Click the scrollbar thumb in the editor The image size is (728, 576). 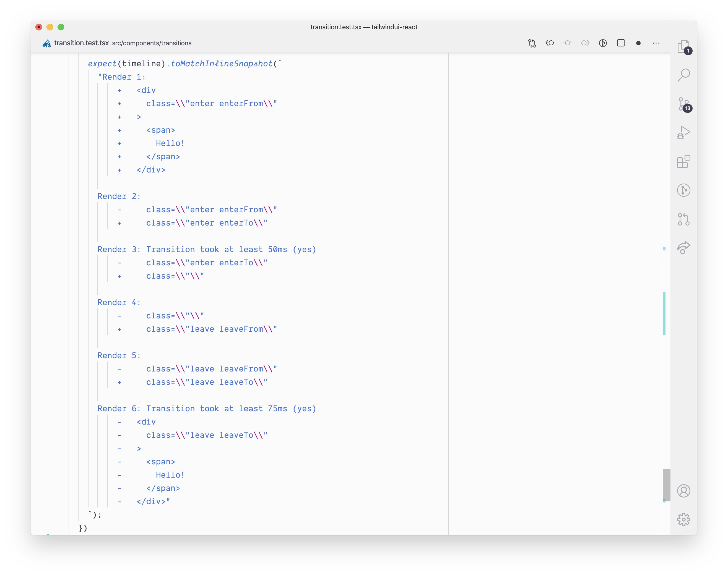[x=666, y=485]
